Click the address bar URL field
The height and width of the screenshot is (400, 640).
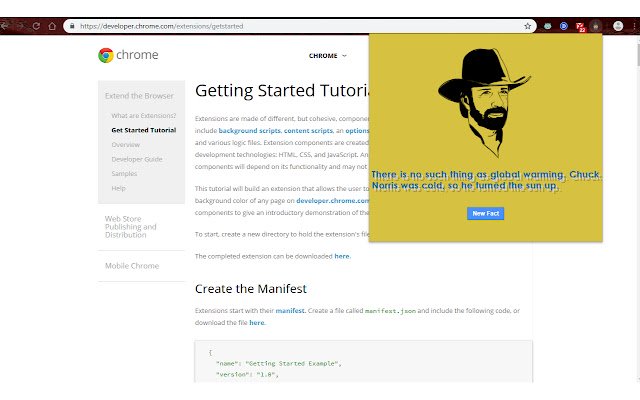point(300,26)
